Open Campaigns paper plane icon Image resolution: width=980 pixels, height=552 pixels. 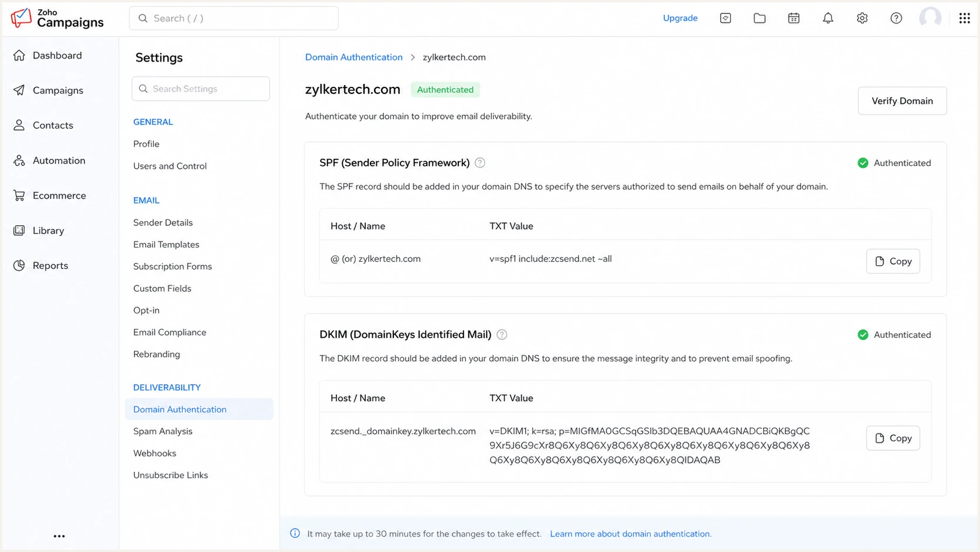pyautogui.click(x=19, y=90)
